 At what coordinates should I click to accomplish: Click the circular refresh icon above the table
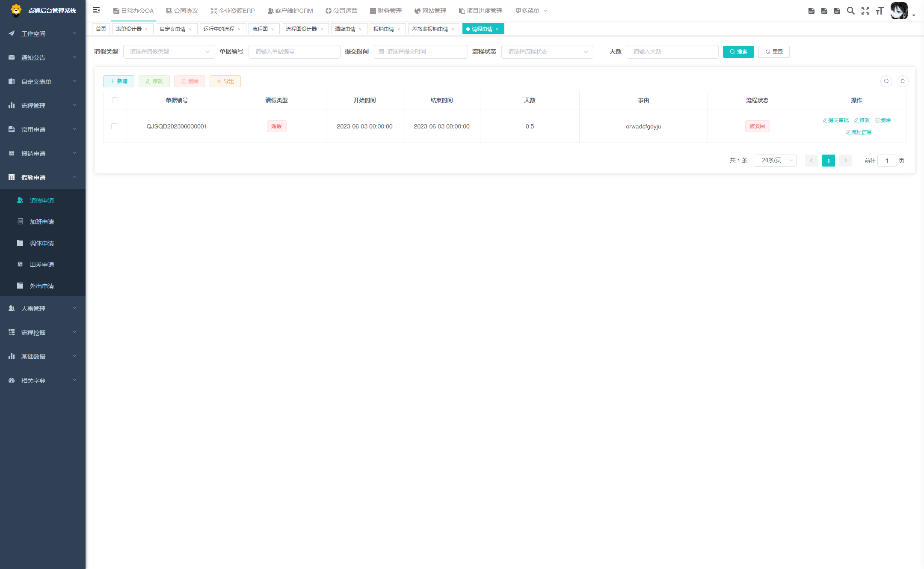(x=902, y=81)
